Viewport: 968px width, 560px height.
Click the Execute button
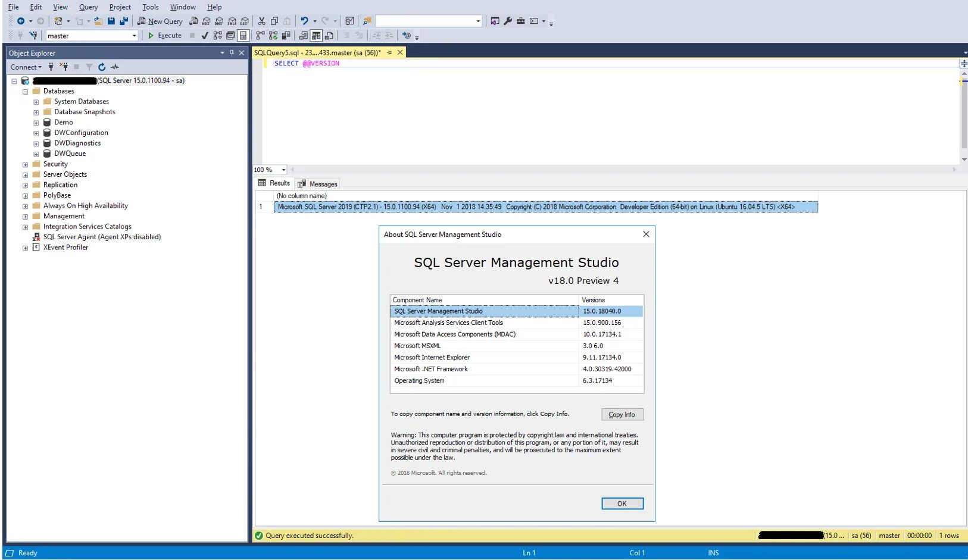[x=165, y=36]
